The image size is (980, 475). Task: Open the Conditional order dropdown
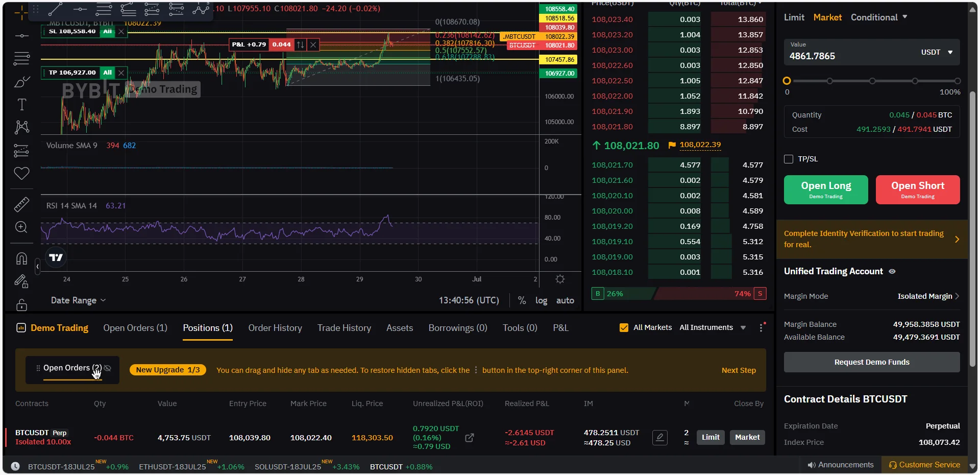[879, 17]
